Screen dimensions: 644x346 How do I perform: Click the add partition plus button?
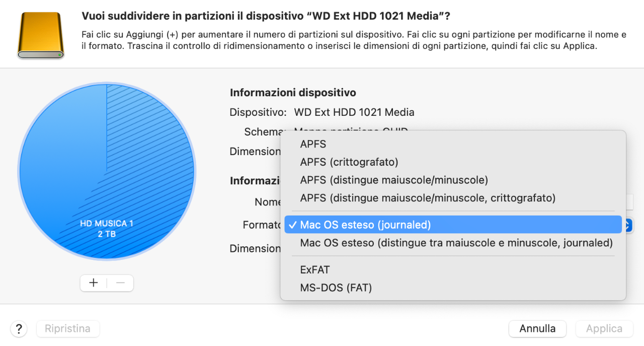point(94,283)
